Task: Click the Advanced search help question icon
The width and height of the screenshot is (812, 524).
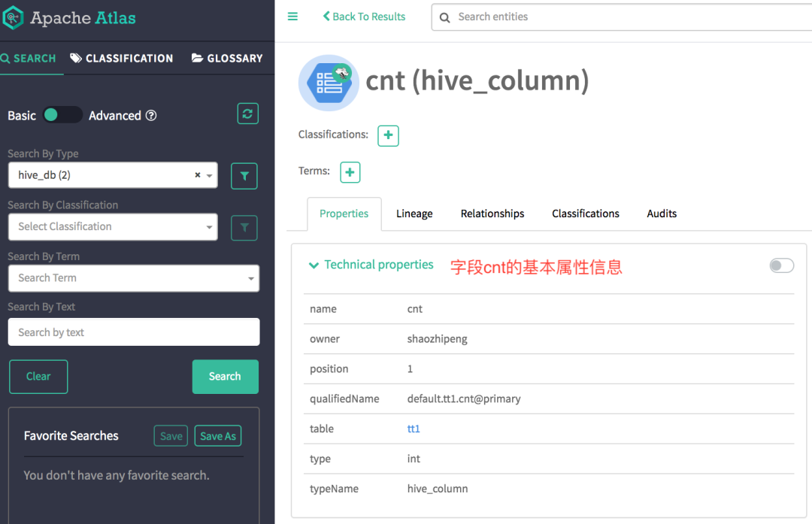Action: 151,116
